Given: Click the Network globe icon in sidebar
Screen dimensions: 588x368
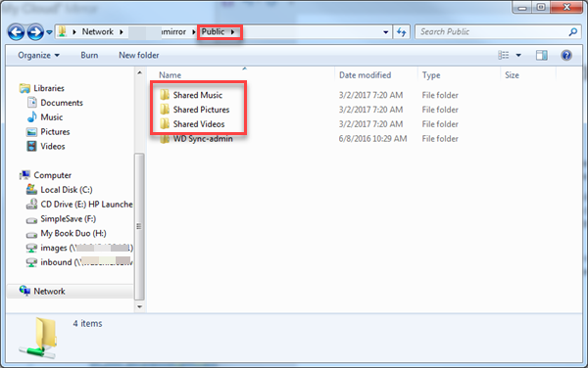Looking at the screenshot, I should (x=24, y=291).
